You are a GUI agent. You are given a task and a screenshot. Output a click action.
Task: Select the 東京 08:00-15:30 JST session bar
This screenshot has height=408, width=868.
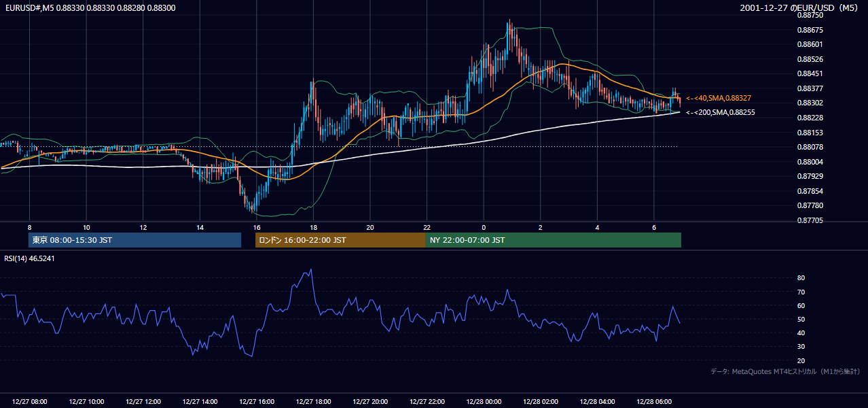(x=135, y=240)
